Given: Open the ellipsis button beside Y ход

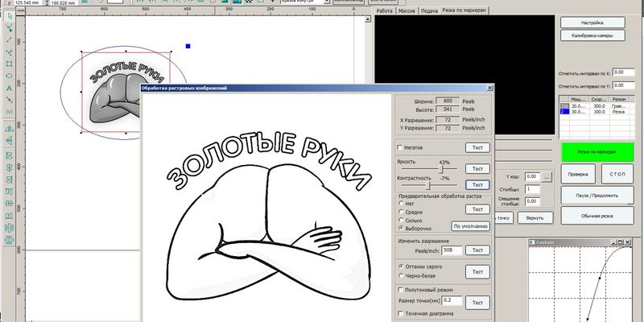Looking at the screenshot, I should point(546,176).
